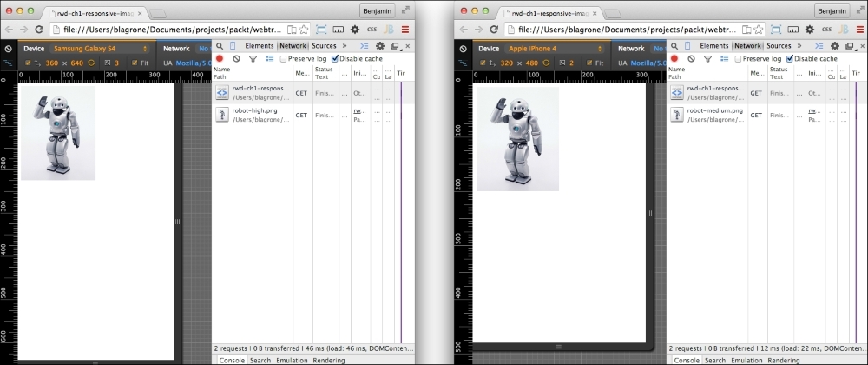
Task: Edit the 360 width value for Galaxy S4
Action: pos(51,63)
